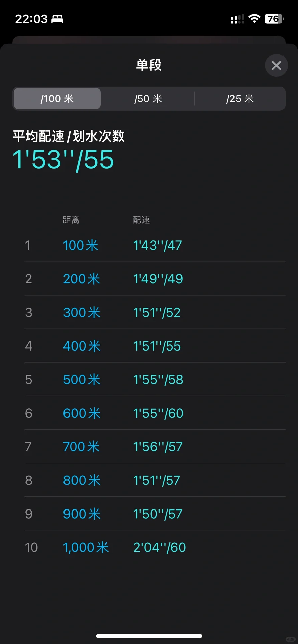Tap pace 1'51''/52 for 300米
The height and width of the screenshot is (644, 298).
tap(157, 313)
